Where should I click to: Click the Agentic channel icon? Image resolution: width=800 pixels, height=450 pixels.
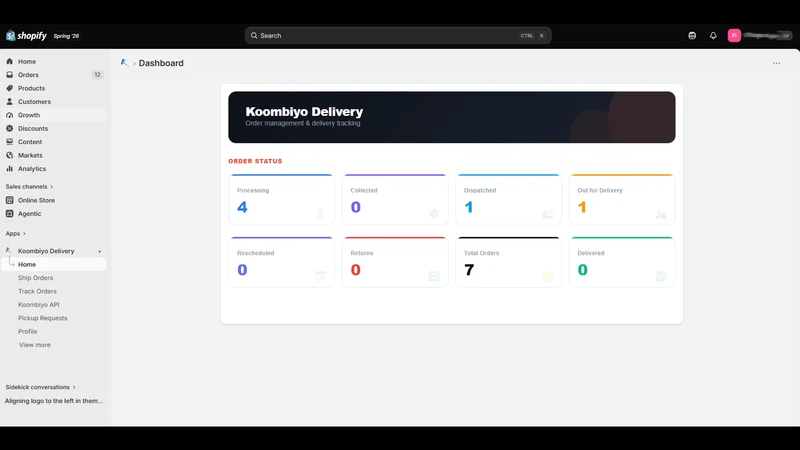(x=9, y=213)
